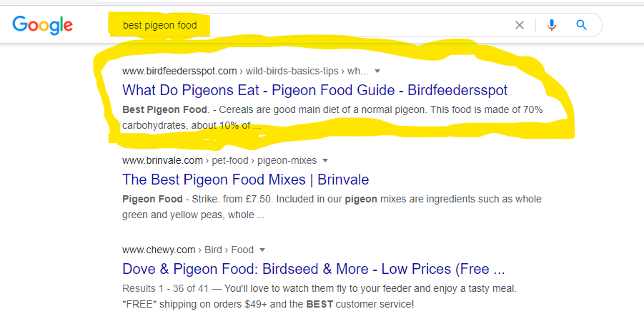Image resolution: width=644 pixels, height=324 pixels.
Task: Open "The Best Pigeon Food Mixes | Brinvale"
Action: [245, 180]
